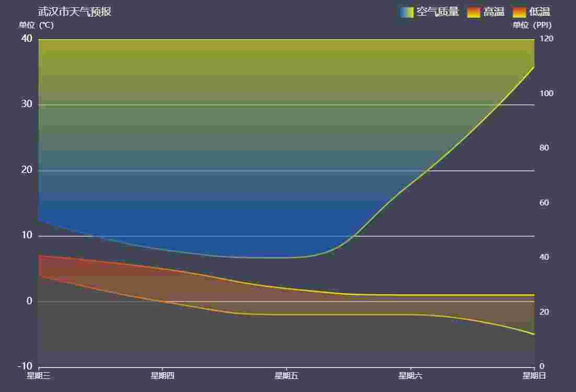Viewport: 576px width, 392px height.
Task: Toggle the 空气质量 series legend label
Action: (x=437, y=12)
